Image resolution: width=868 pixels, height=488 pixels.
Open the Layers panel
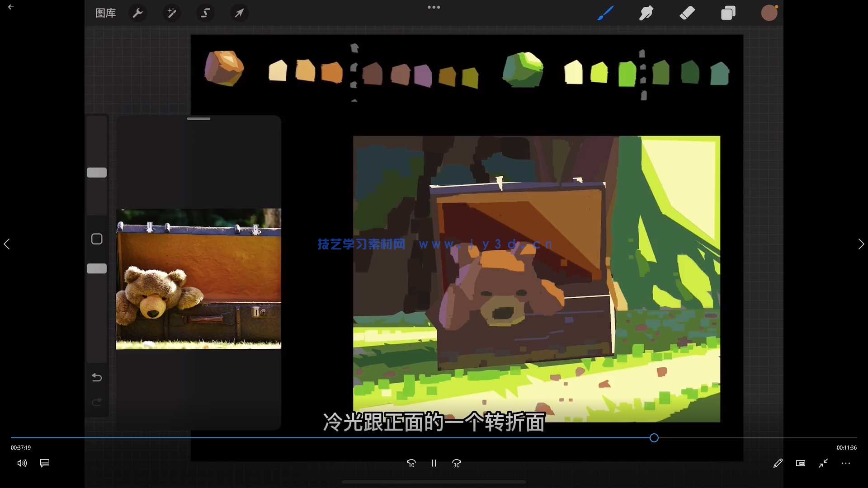pos(728,13)
